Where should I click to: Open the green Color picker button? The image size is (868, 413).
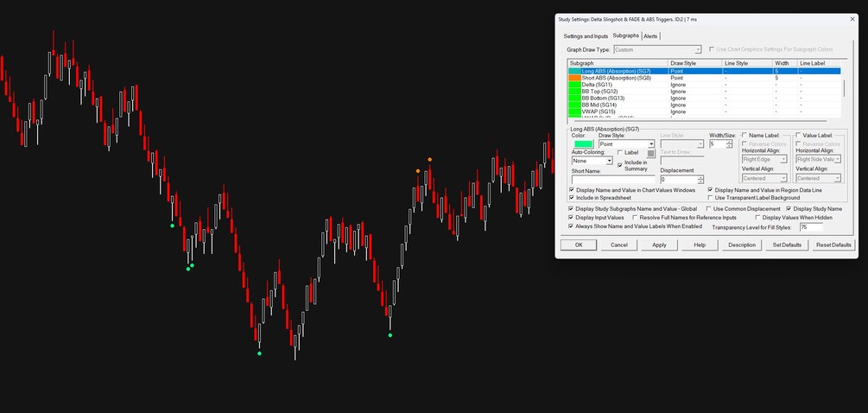pos(584,144)
